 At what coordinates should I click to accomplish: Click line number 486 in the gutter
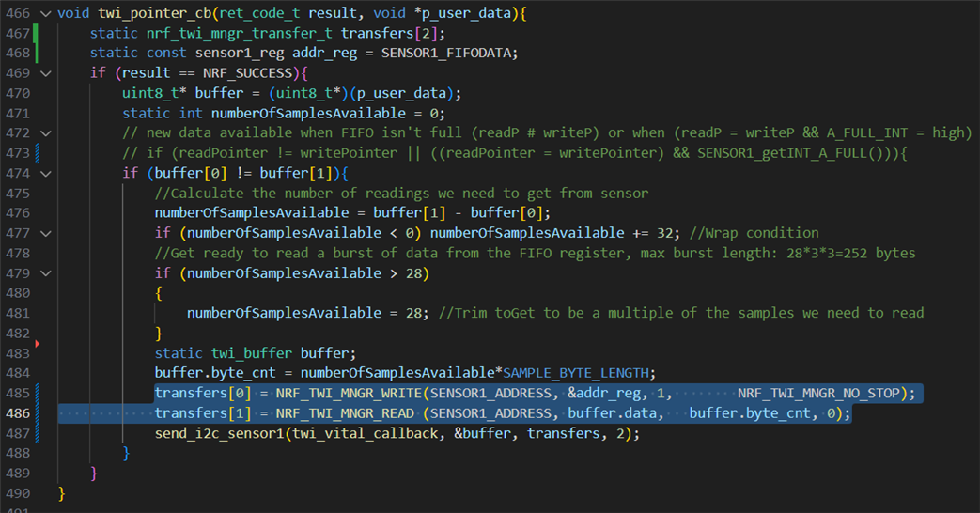pos(18,413)
